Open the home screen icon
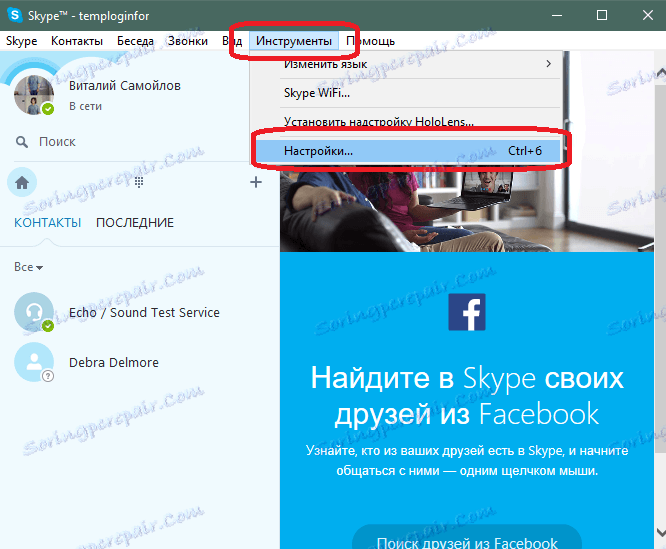Screen dimensions: 666x549 22,183
